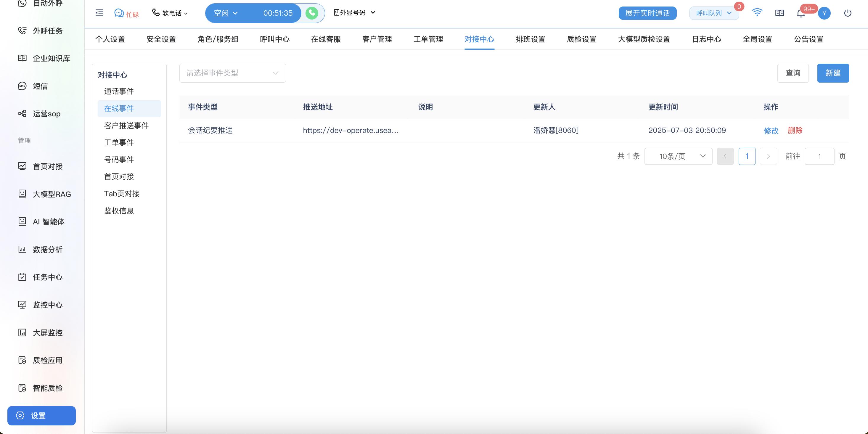The image size is (868, 434).
Task: Switch to 在线客服 tab
Action: click(326, 39)
